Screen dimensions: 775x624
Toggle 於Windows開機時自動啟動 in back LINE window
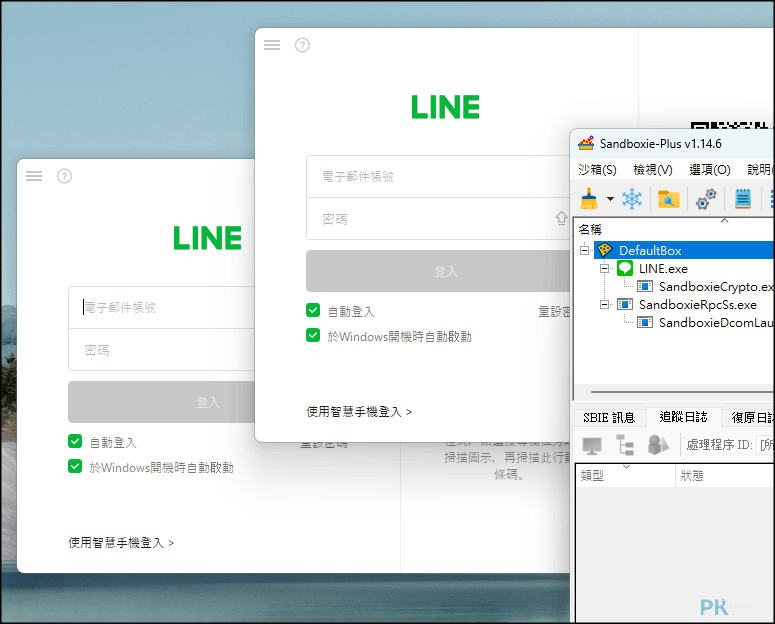point(75,466)
